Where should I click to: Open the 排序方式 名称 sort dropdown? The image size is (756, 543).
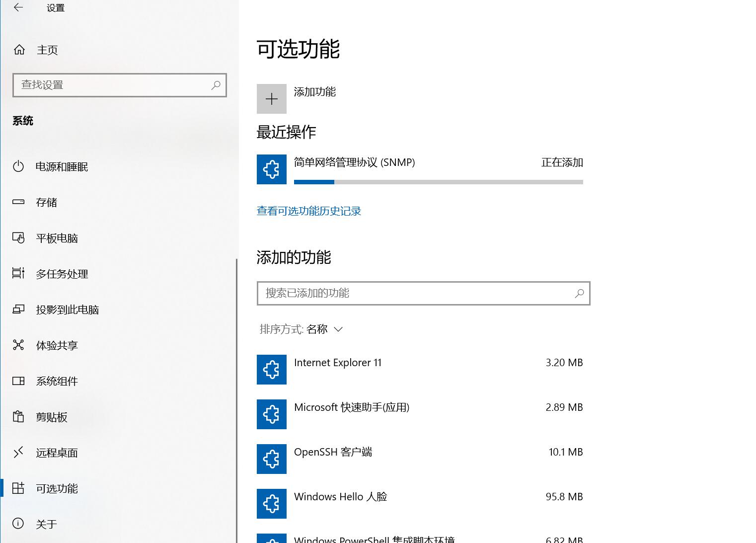[302, 329]
